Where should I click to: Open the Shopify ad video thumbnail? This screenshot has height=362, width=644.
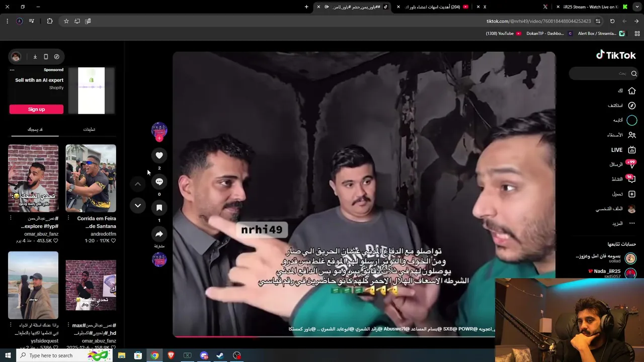(x=91, y=90)
